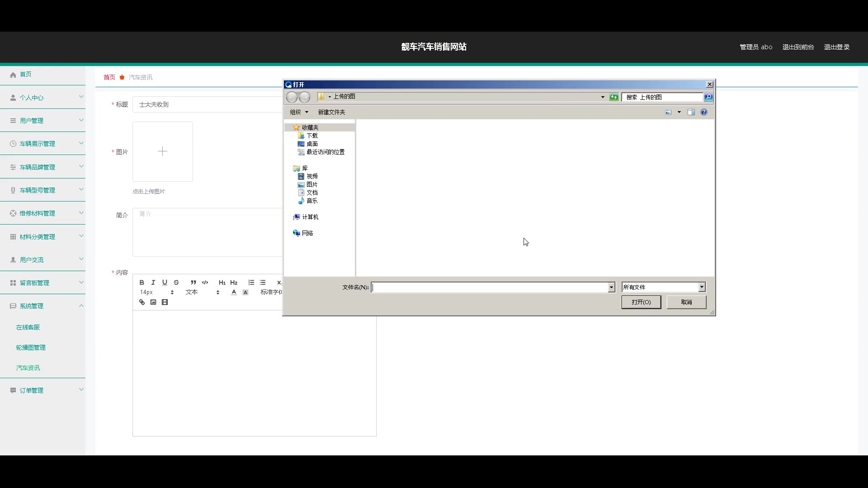The image size is (868, 488).
Task: Click the italic formatting icon
Action: (x=153, y=282)
